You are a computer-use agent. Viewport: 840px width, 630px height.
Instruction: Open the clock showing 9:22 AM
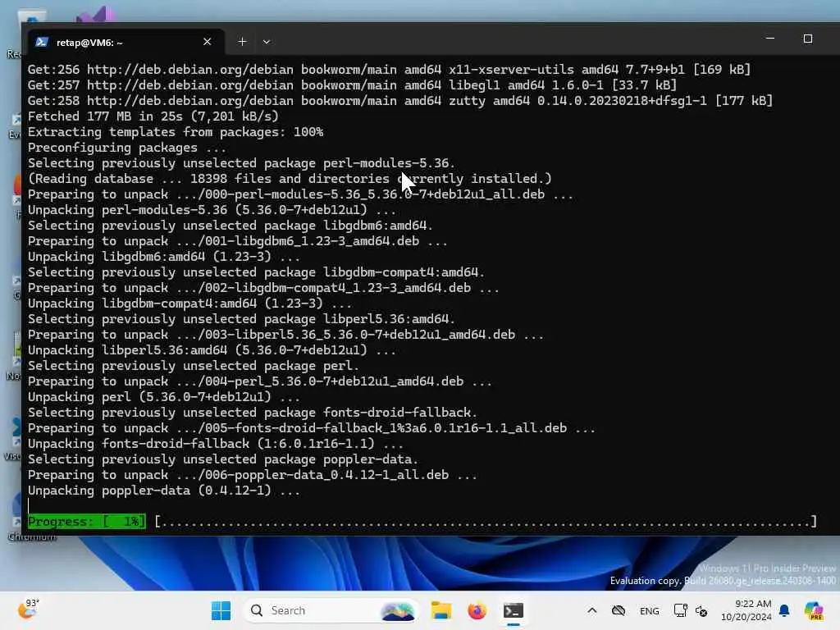coord(746,610)
